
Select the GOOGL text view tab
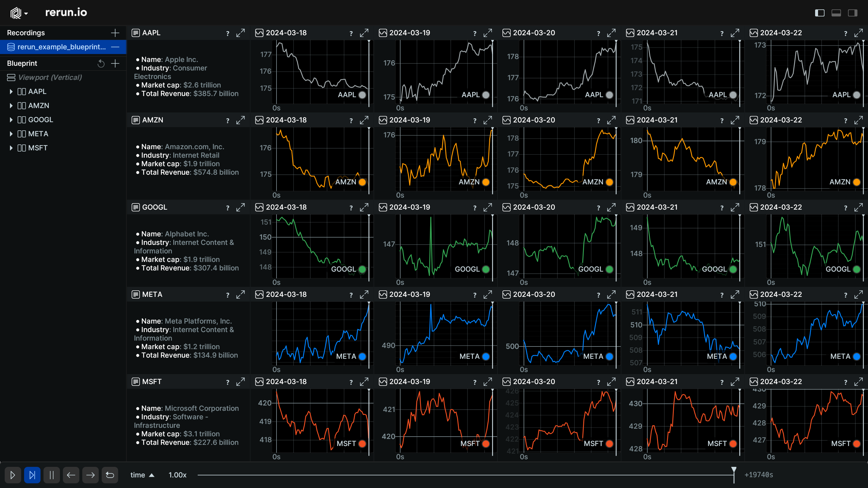(x=149, y=208)
